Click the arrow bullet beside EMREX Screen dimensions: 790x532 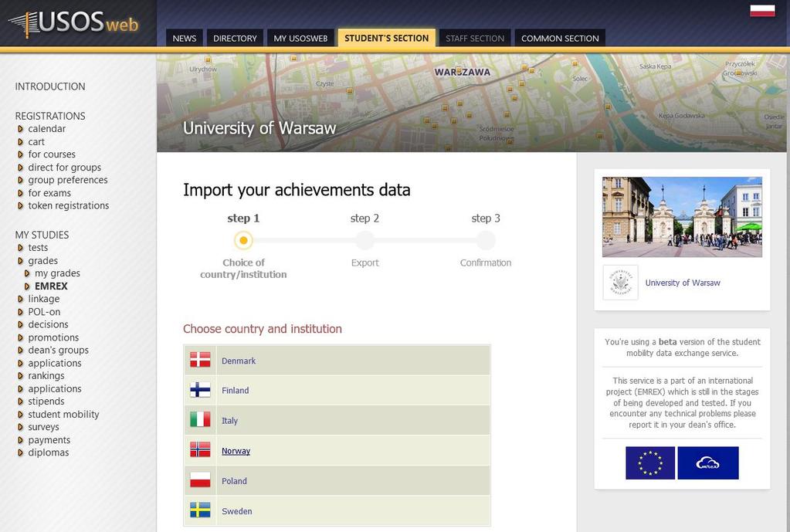click(27, 286)
